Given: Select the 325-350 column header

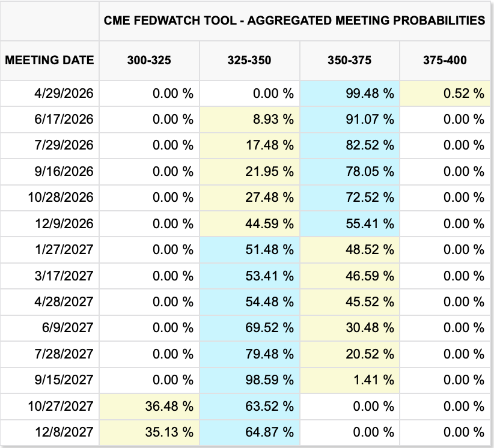Looking at the screenshot, I should tap(249, 60).
